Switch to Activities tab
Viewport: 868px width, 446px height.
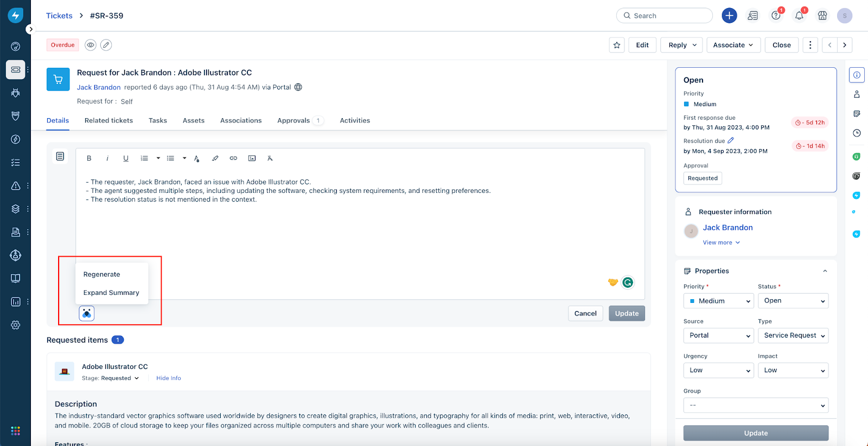[x=355, y=120]
